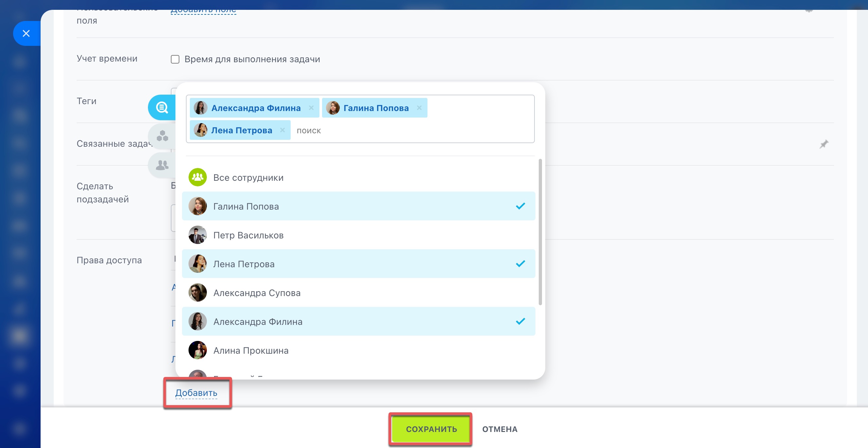Viewport: 868px width, 448px height.
Task: Click the ОТМЕНА button
Action: click(500, 429)
